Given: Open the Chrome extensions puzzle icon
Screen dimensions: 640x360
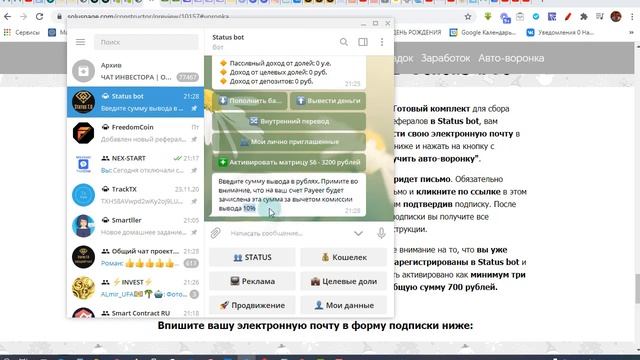Looking at the screenshot, I should click(x=584, y=17).
